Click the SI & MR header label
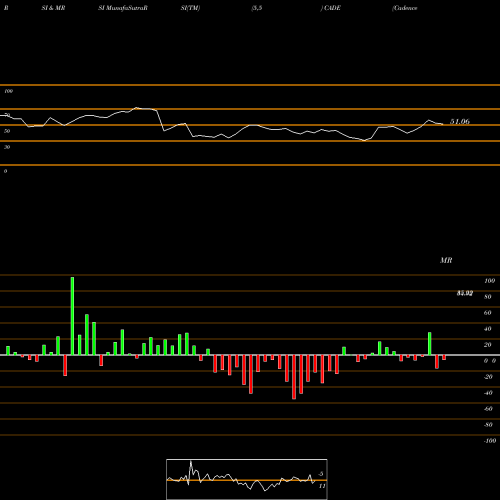 coord(53,8)
